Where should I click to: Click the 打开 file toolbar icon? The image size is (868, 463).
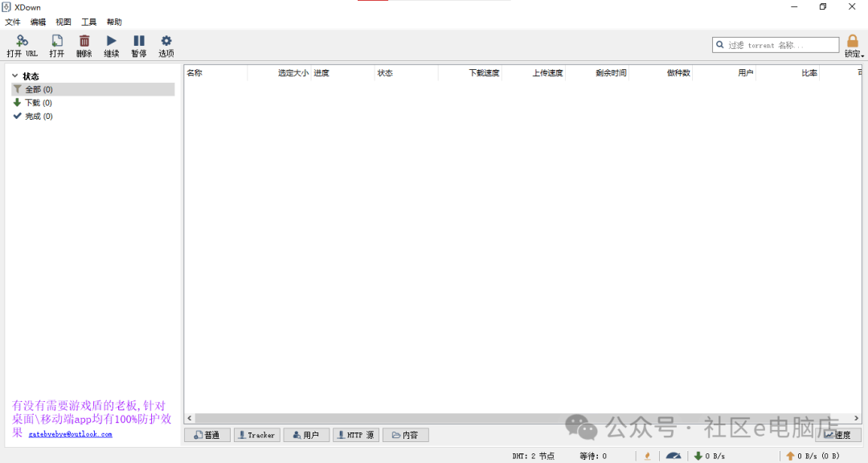pyautogui.click(x=57, y=41)
